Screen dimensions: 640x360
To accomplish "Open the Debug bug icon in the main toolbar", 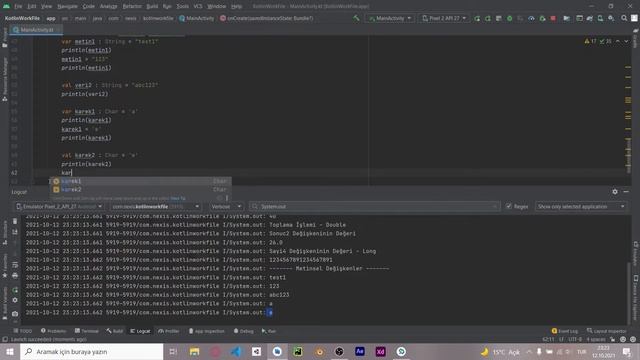I will coord(509,18).
